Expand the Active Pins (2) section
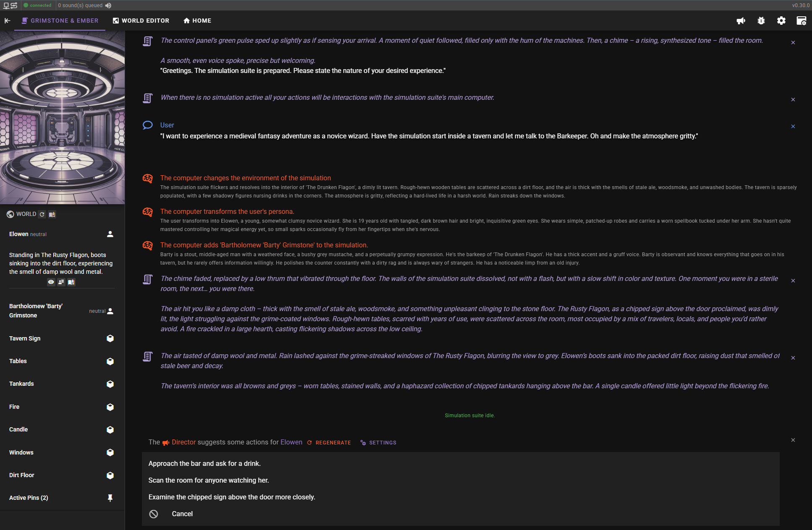Viewport: 812px width, 530px height. (x=29, y=498)
